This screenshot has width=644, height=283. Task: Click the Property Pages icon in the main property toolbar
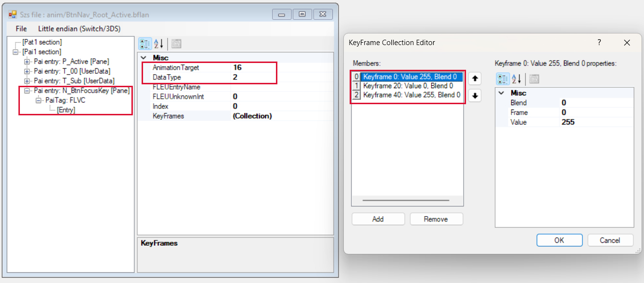176,44
